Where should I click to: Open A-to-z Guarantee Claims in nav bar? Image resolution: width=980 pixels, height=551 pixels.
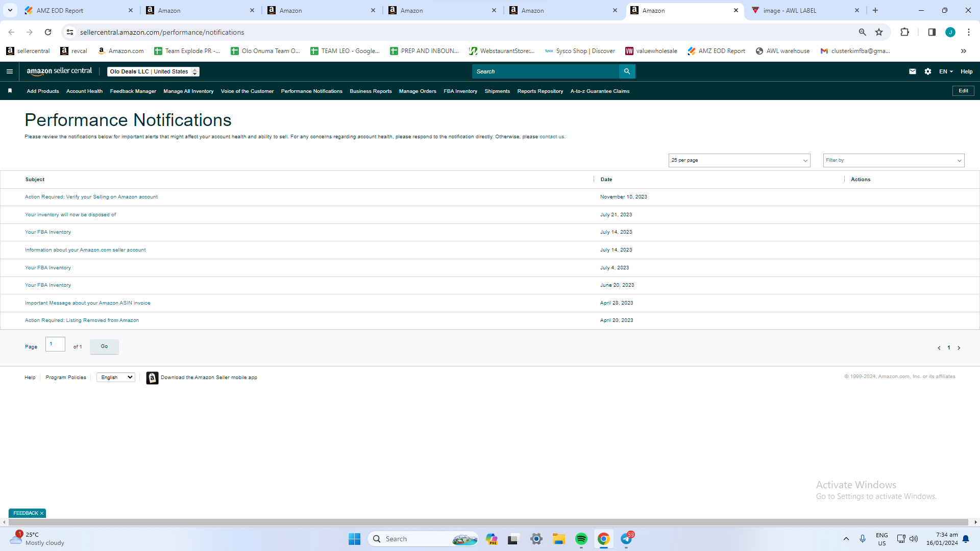tap(600, 91)
